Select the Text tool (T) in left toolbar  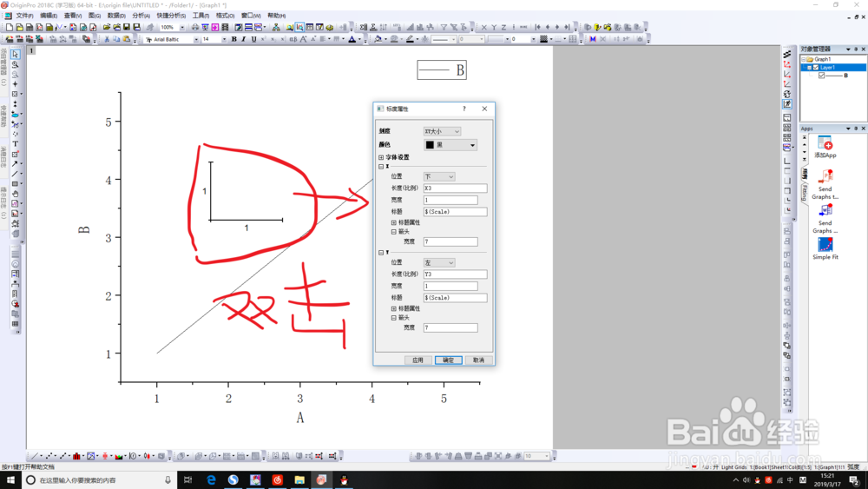pos(15,143)
